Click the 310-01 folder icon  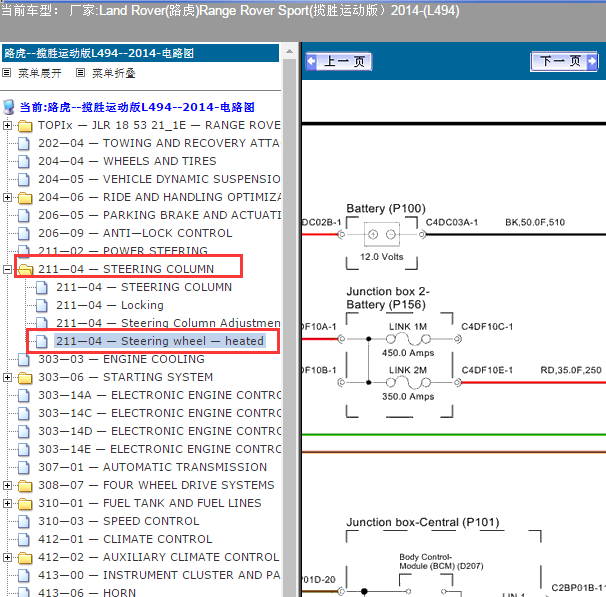tap(25, 503)
